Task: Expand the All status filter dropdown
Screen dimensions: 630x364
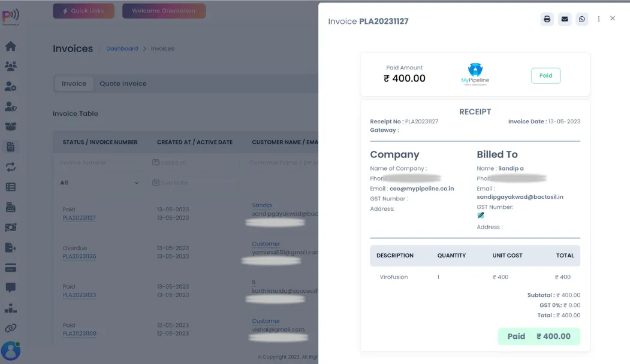Action: tap(100, 183)
